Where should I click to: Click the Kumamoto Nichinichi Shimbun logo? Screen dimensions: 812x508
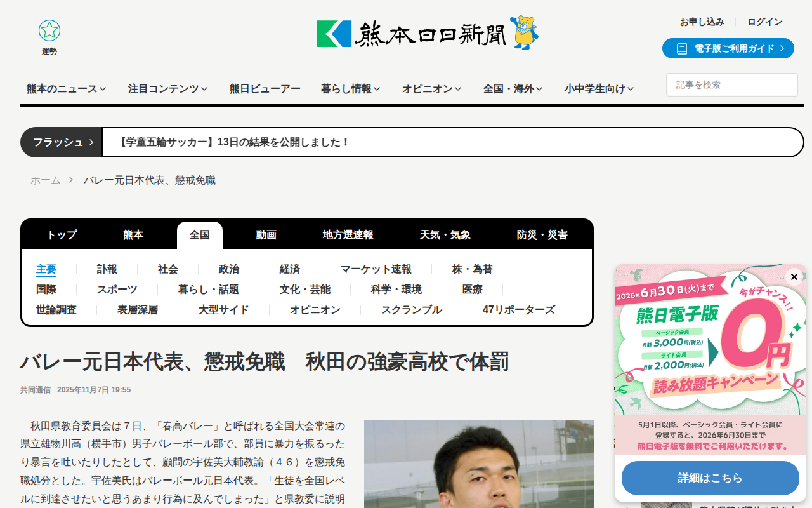[x=412, y=34]
